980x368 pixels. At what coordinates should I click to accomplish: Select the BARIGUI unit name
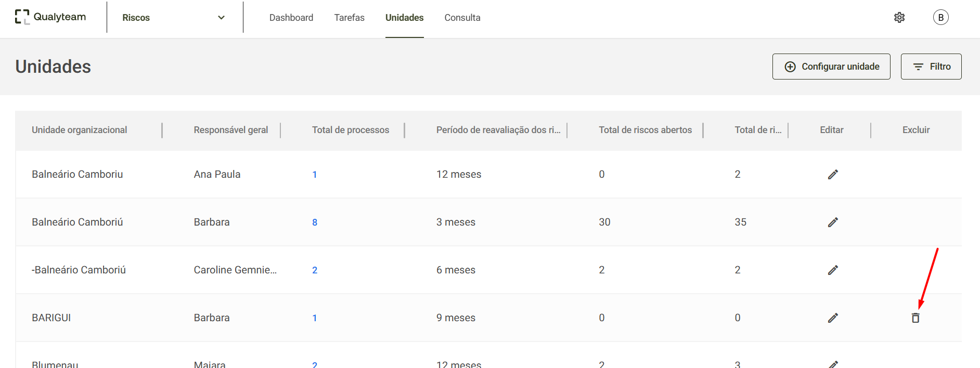(51, 318)
